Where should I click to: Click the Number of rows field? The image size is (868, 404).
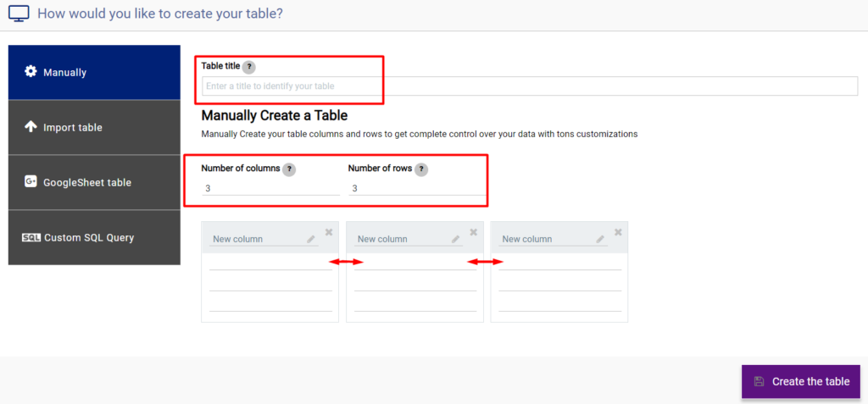point(417,189)
